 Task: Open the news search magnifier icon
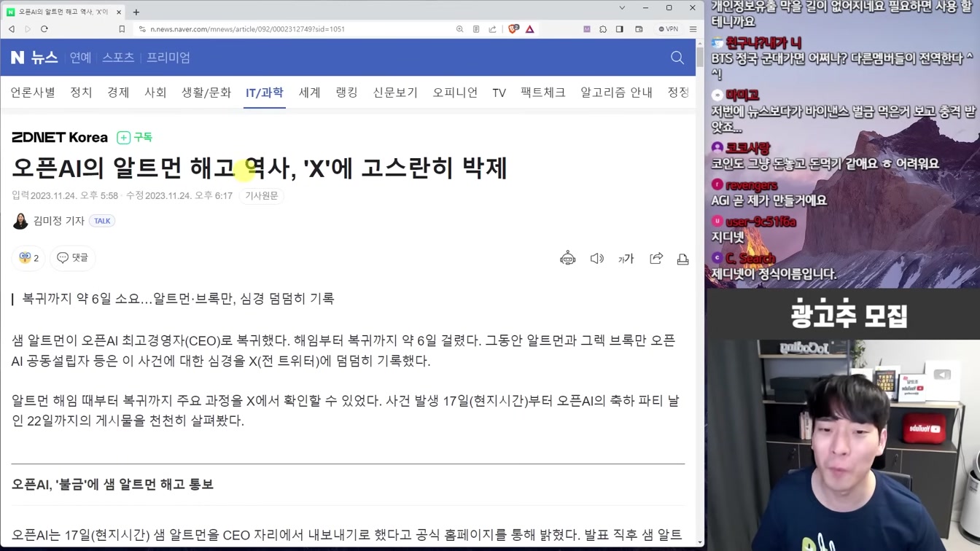[677, 58]
